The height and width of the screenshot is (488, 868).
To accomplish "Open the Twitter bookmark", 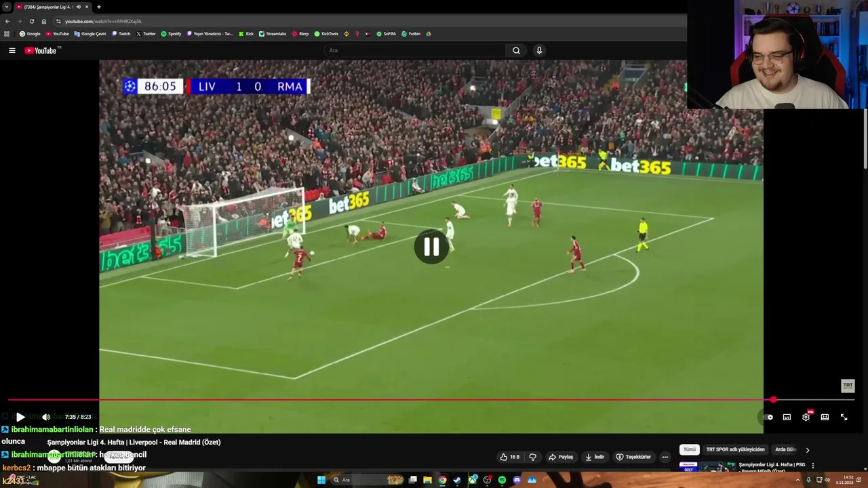I will pyautogui.click(x=146, y=34).
